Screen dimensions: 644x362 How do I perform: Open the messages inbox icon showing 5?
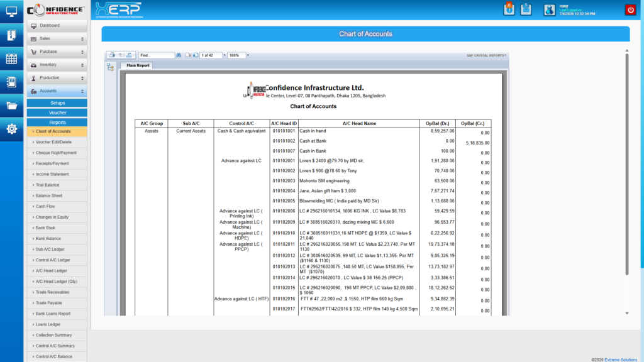click(x=526, y=9)
